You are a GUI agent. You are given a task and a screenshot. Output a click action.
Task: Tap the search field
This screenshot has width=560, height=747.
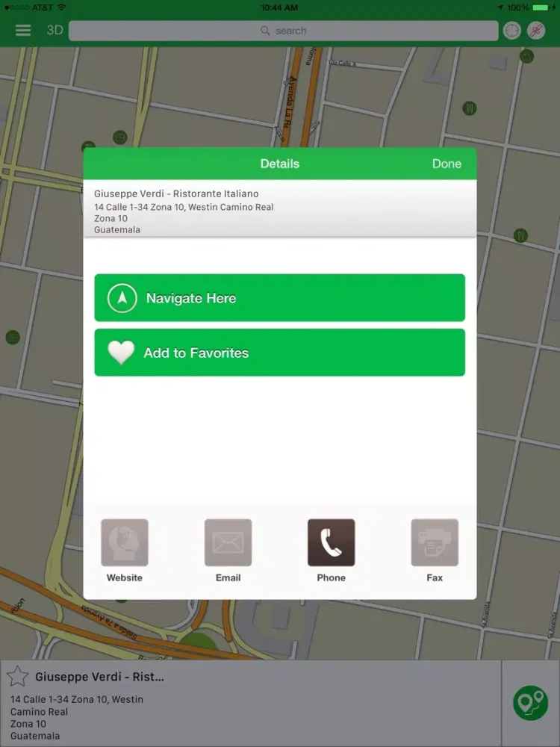[283, 31]
